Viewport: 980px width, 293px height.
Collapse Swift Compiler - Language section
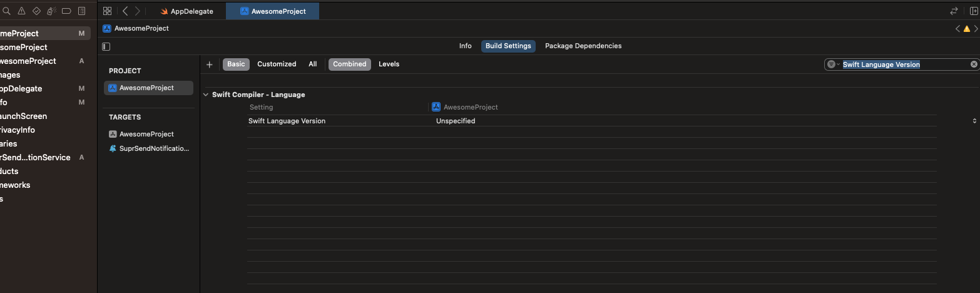point(206,95)
